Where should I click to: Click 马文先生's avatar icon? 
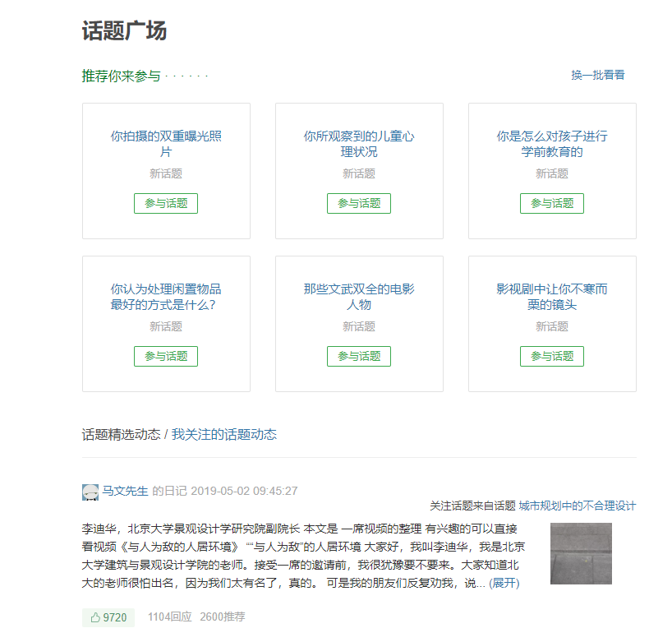click(x=90, y=492)
